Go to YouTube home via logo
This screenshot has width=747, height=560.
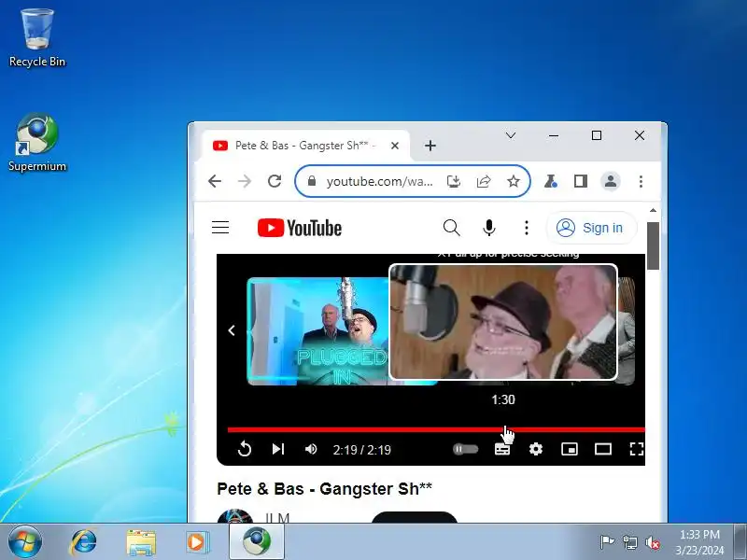coord(299,228)
